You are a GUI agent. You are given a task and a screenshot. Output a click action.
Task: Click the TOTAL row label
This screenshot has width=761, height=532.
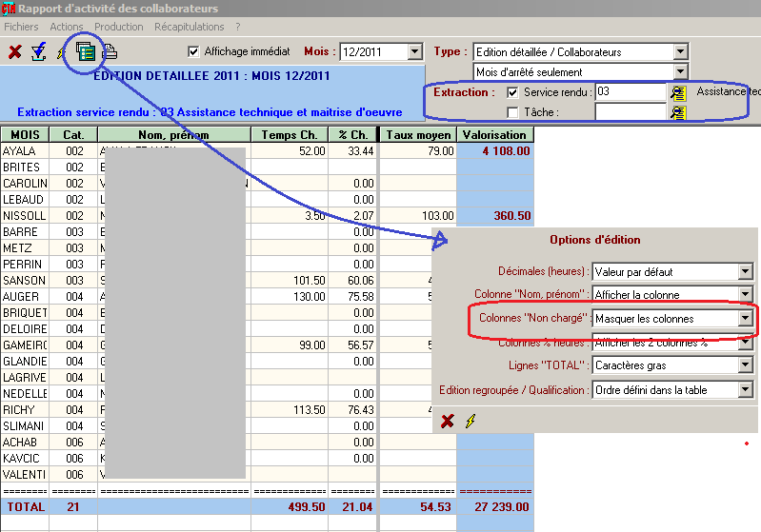point(26,507)
